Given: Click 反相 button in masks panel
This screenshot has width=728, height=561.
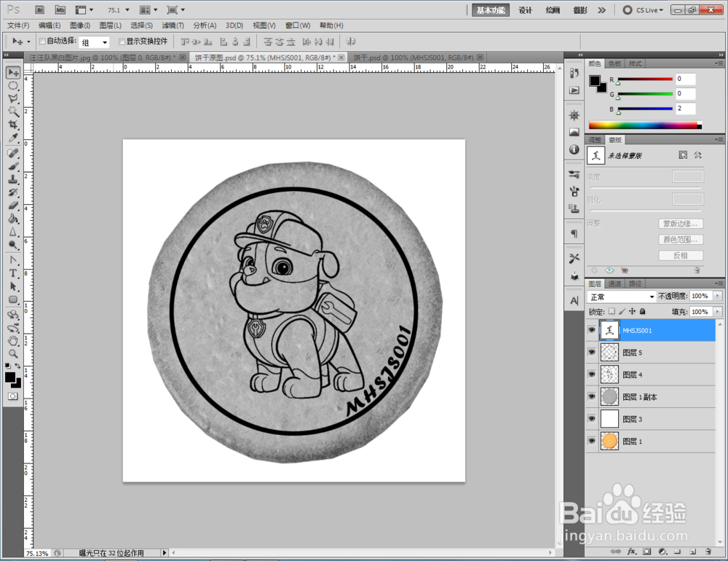Looking at the screenshot, I should [681, 255].
